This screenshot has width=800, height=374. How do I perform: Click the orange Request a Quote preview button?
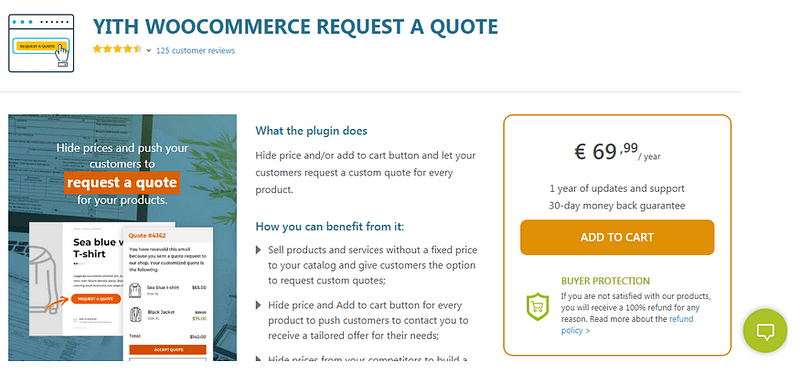tap(96, 299)
